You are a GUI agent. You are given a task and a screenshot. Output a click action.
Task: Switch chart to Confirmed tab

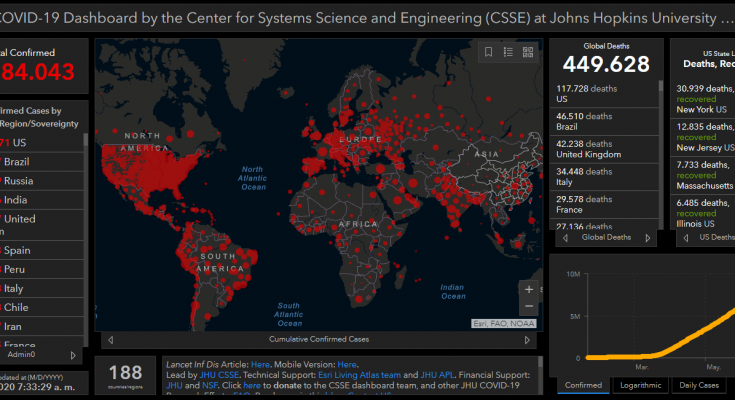point(583,385)
